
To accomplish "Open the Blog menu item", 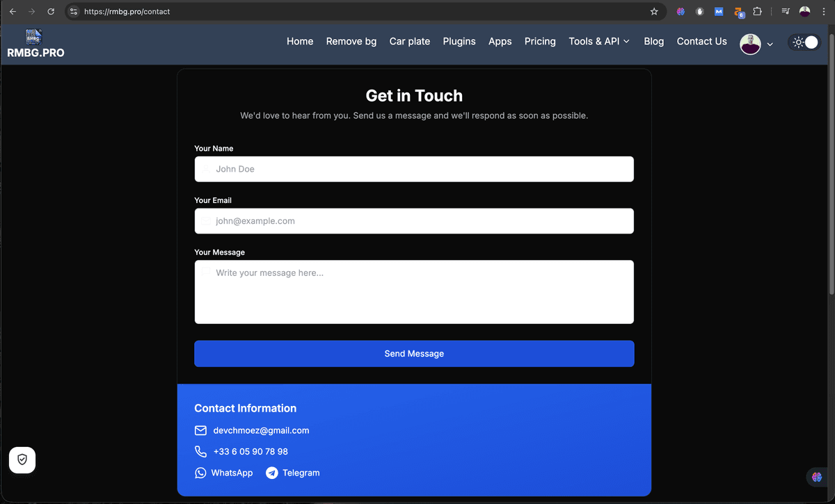I will coord(653,41).
